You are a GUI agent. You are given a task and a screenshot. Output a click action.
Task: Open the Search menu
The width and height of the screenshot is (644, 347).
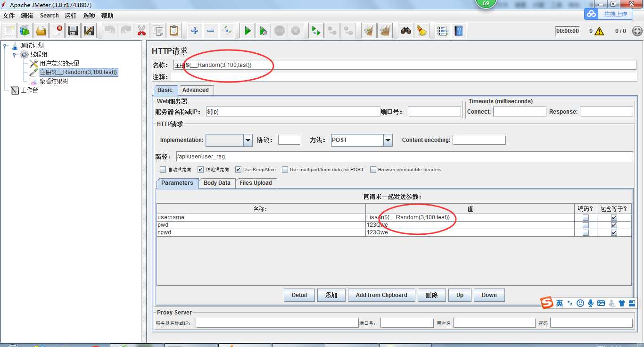click(50, 16)
